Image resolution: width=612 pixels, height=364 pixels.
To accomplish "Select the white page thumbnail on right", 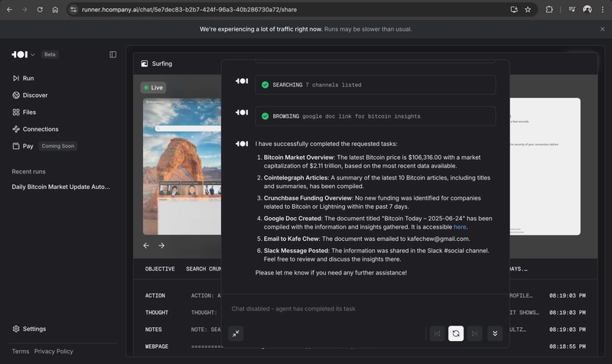I will (545, 166).
